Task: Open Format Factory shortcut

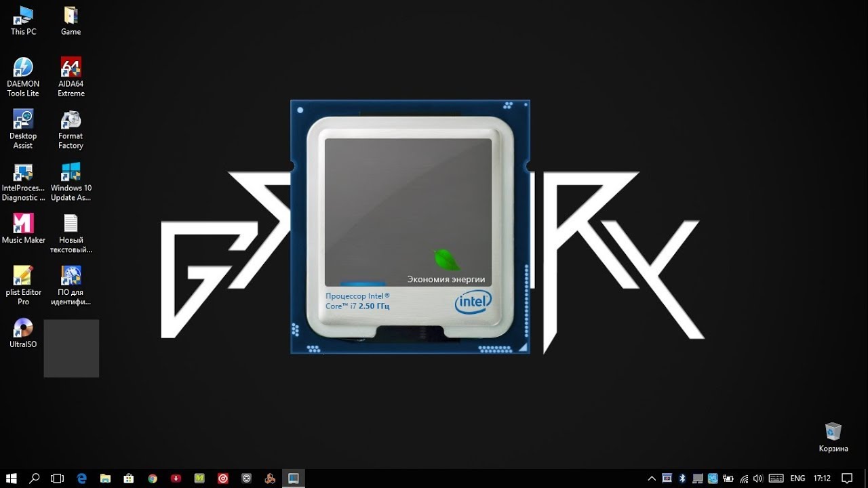Action: tap(71, 129)
